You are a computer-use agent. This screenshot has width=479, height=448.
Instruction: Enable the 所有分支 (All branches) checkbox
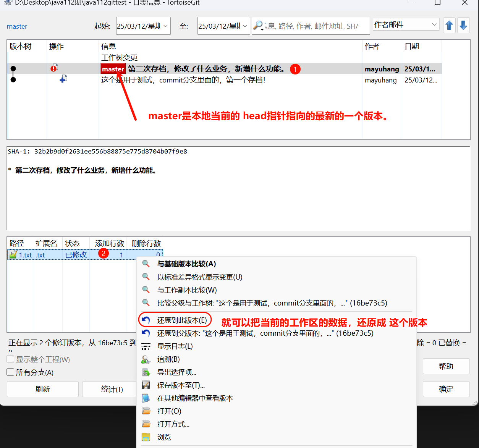(x=11, y=372)
